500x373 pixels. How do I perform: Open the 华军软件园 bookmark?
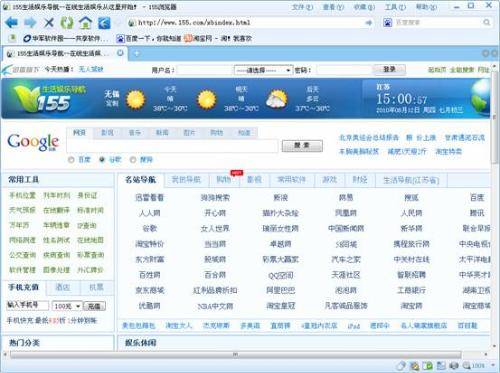tap(66, 38)
